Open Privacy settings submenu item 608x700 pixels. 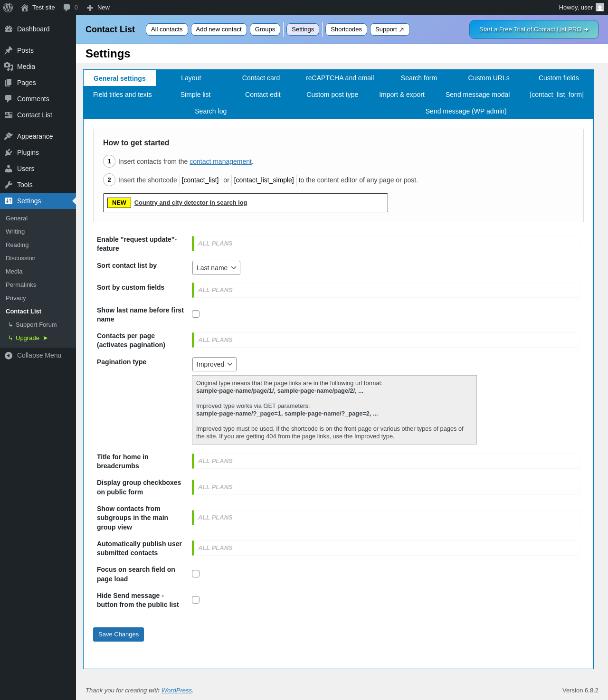click(x=16, y=298)
